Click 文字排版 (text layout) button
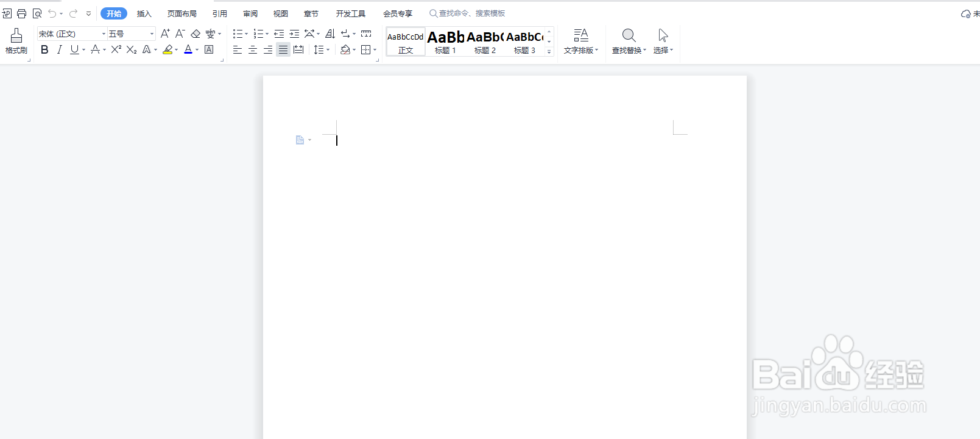Viewport: 980px width, 439px height. tap(581, 41)
